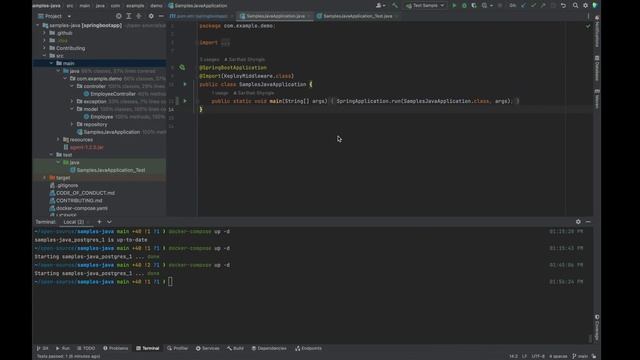Expand the repository package
The height and width of the screenshot is (360, 640).
pos(72,124)
